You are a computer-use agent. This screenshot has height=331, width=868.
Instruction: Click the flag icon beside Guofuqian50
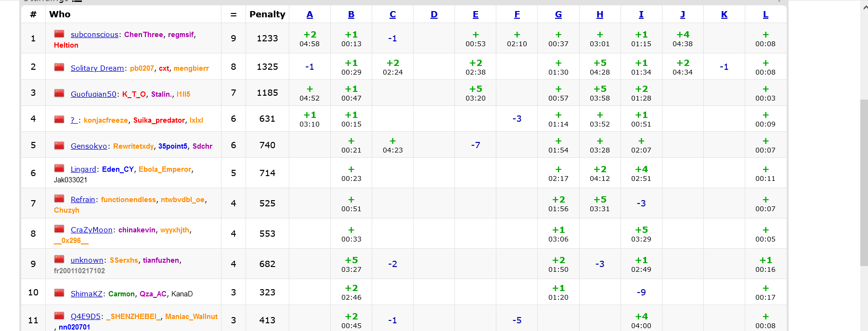click(x=59, y=93)
